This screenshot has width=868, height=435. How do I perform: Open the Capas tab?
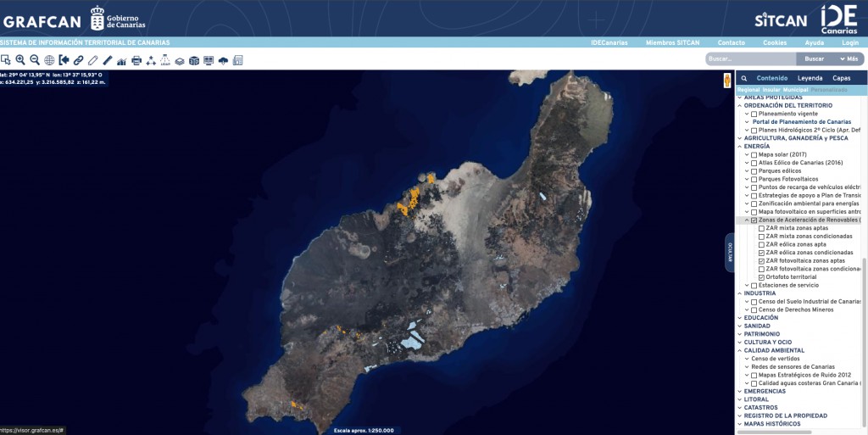click(x=841, y=78)
